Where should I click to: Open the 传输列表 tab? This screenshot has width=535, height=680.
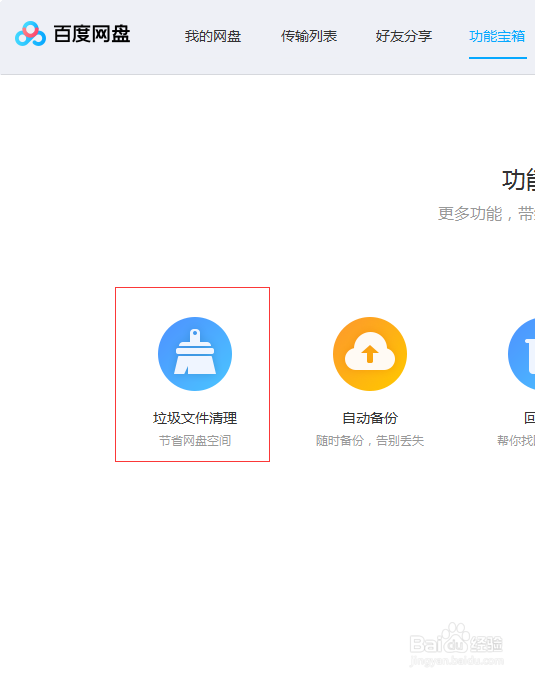coord(309,36)
